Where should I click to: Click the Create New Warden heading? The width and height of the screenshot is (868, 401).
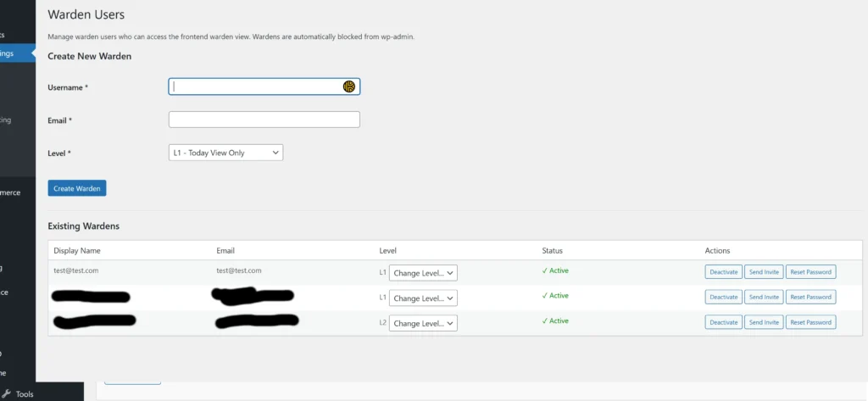[x=90, y=56]
